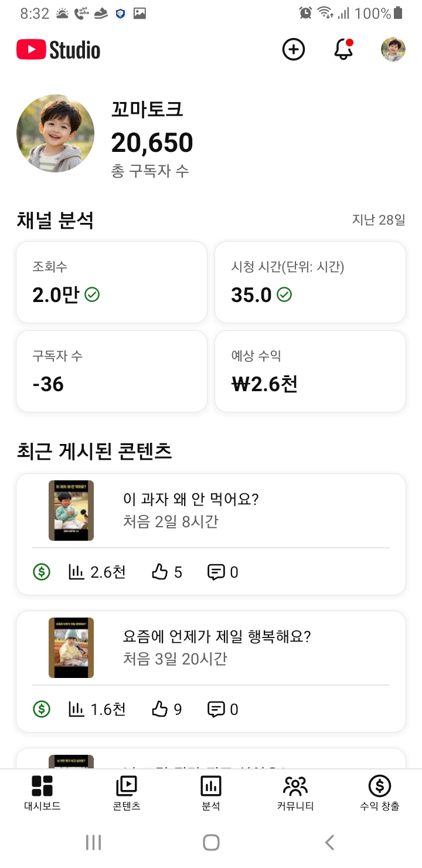Image resolution: width=422 pixels, height=868 pixels.
Task: Select the 대시보드 tab
Action: click(x=42, y=792)
